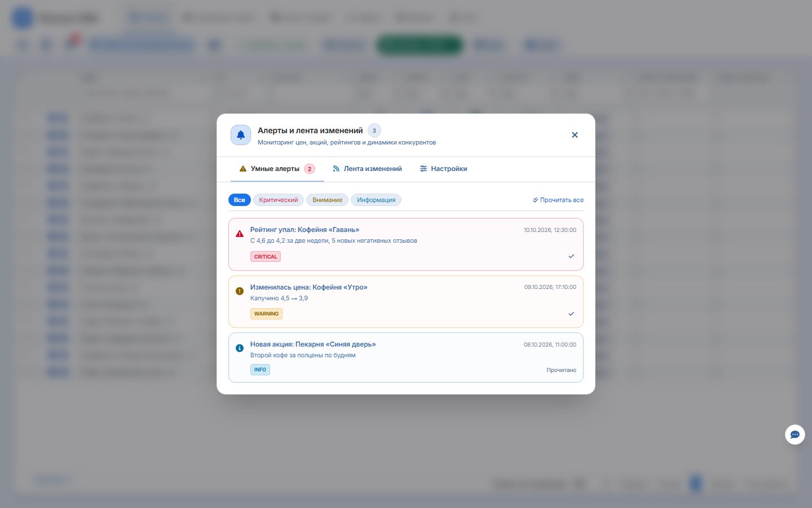Click the CRITICAL badge
The width and height of the screenshot is (812, 508).
coord(266,257)
